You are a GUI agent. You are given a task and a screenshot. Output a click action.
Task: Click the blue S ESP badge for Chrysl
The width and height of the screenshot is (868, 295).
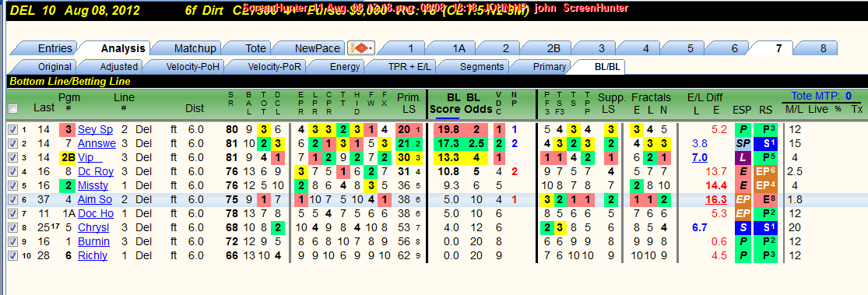tap(742, 228)
